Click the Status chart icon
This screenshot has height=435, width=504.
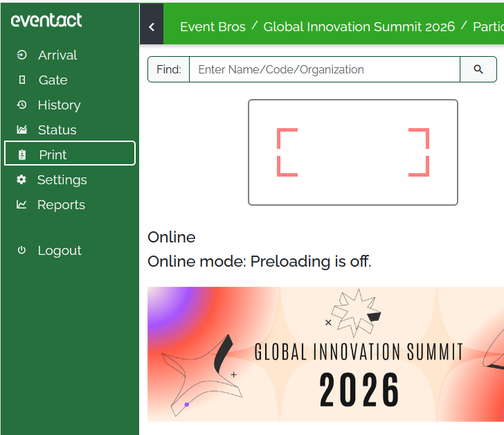[21, 130]
